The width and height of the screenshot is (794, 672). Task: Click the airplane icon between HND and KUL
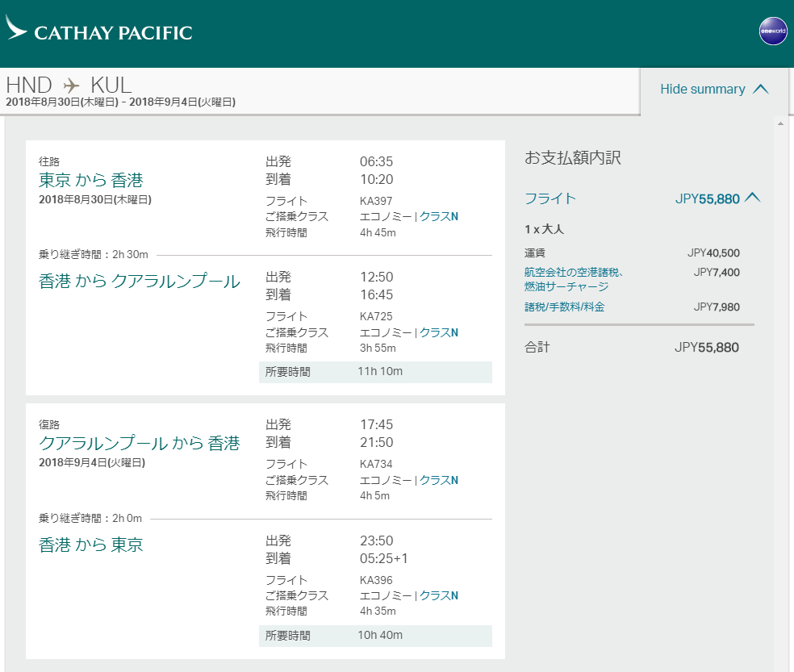click(x=71, y=85)
